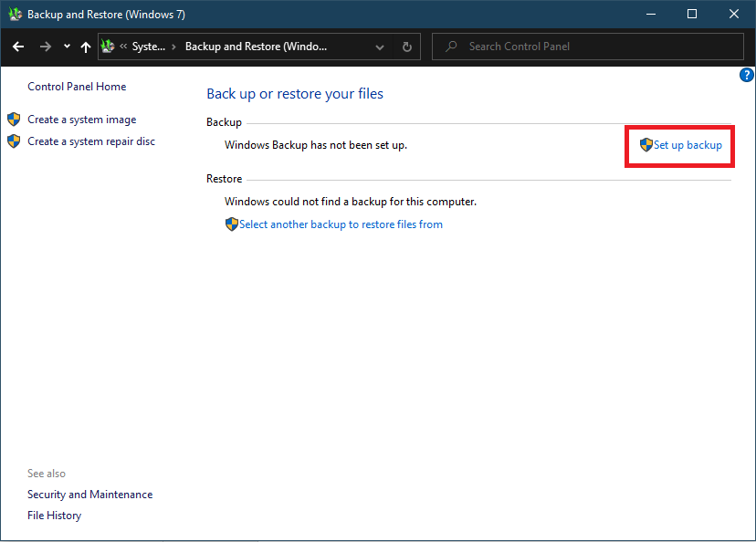Select the 'Backup and Restore (Windo...' breadcrumb
This screenshot has width=756, height=542.
[256, 47]
